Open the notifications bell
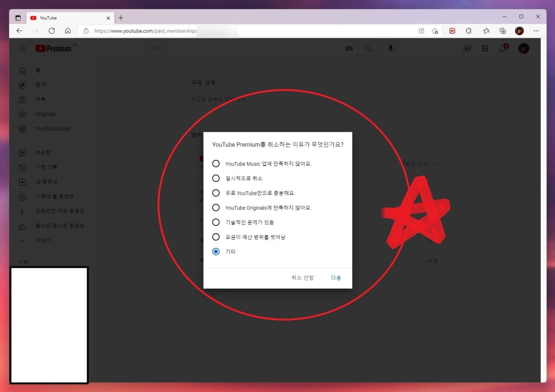This screenshot has height=392, width=555. (503, 48)
